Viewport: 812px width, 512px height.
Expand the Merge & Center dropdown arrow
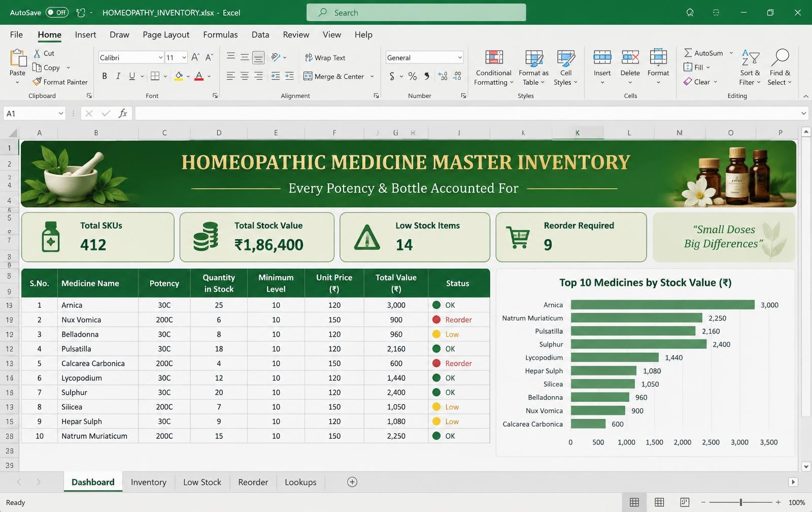(x=372, y=77)
